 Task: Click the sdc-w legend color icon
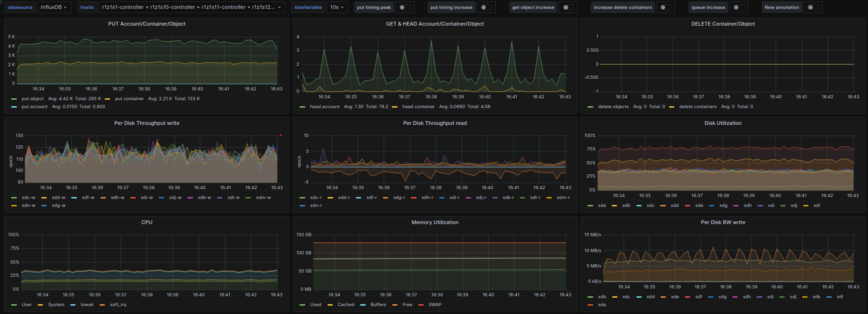click(x=14, y=198)
